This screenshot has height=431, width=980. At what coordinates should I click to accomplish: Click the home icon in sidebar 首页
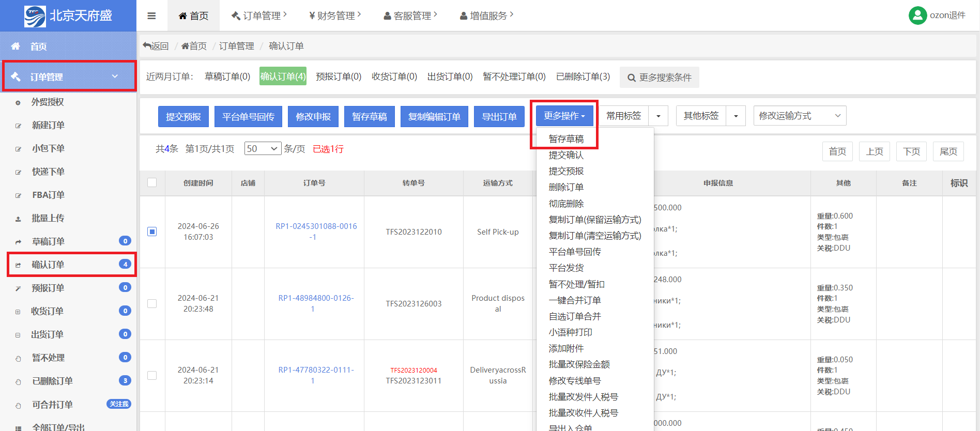pyautogui.click(x=16, y=46)
